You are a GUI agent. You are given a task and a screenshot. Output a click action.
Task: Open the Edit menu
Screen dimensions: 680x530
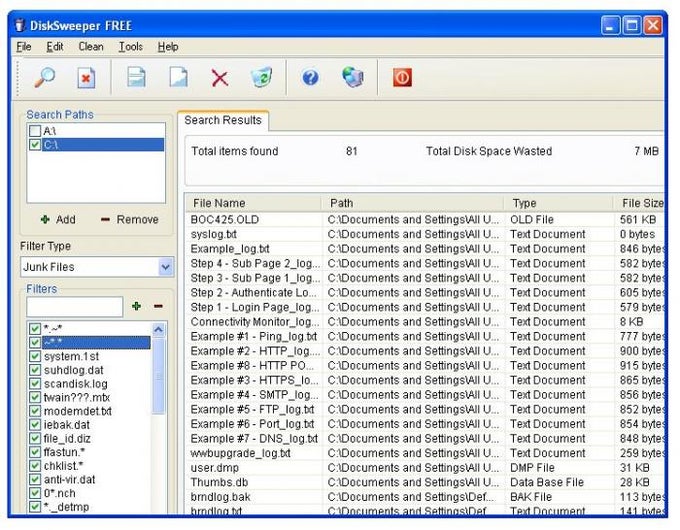pos(55,46)
